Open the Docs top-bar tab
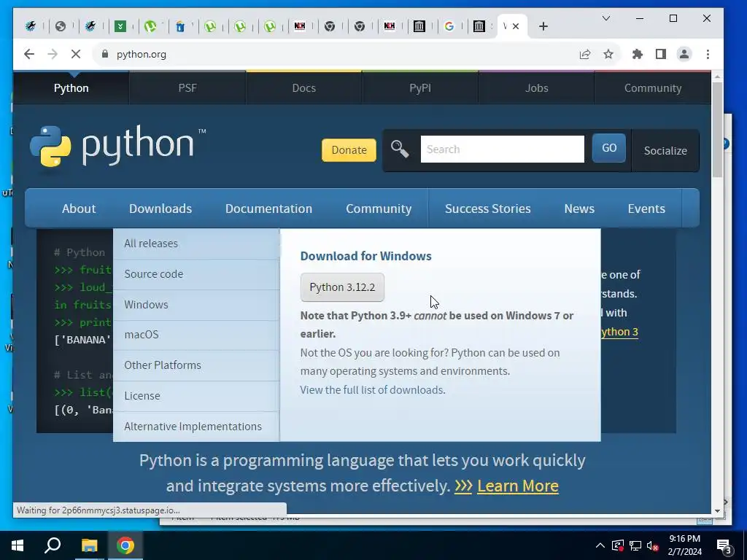The width and height of the screenshot is (747, 560). pos(304,88)
